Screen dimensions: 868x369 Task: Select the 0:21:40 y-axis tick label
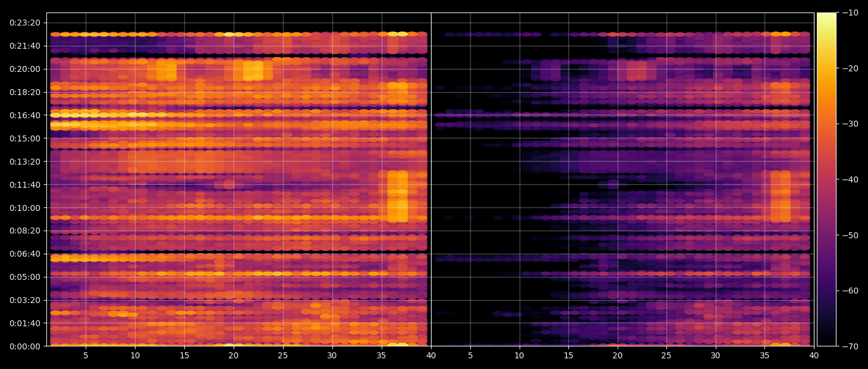25,46
